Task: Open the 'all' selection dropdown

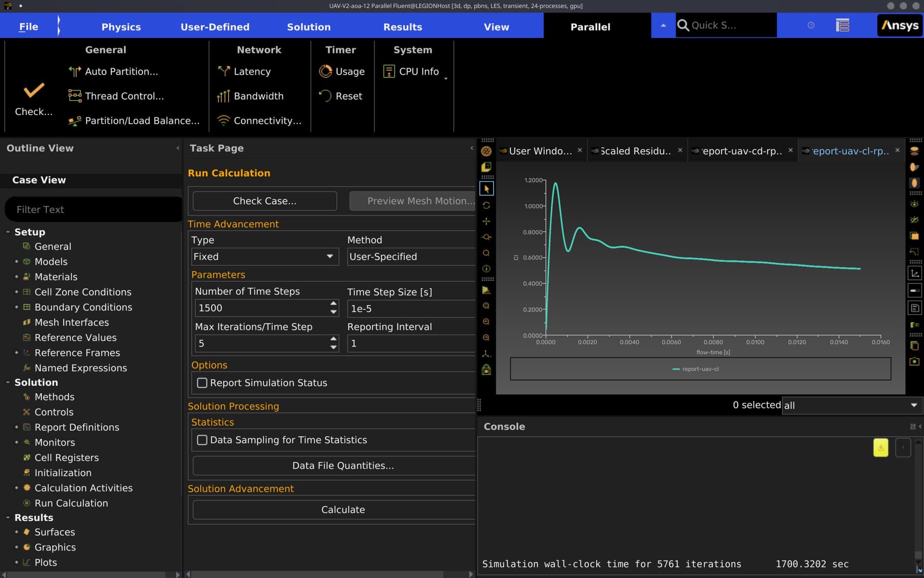Action: pyautogui.click(x=851, y=405)
